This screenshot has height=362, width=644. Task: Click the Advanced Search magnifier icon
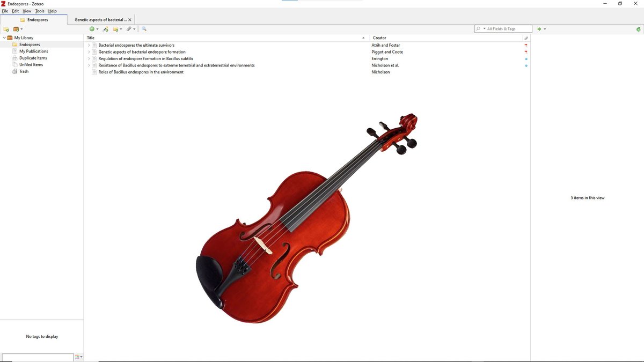tap(144, 29)
